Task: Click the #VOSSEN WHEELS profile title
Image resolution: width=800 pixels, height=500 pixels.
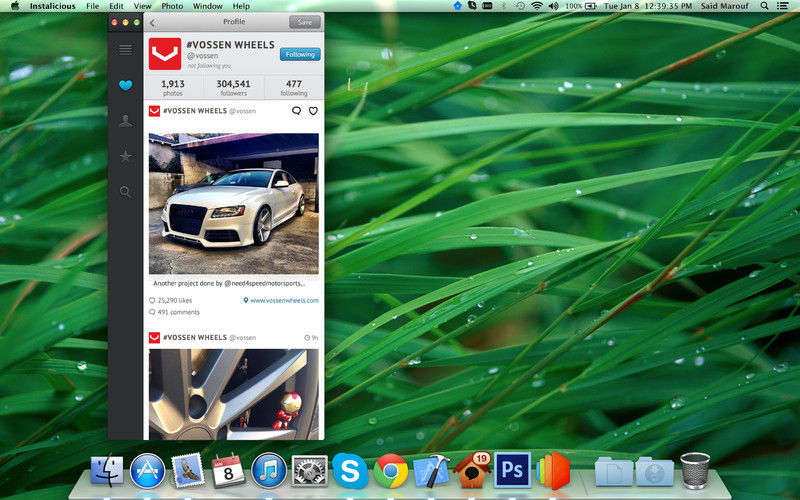Action: click(231, 45)
